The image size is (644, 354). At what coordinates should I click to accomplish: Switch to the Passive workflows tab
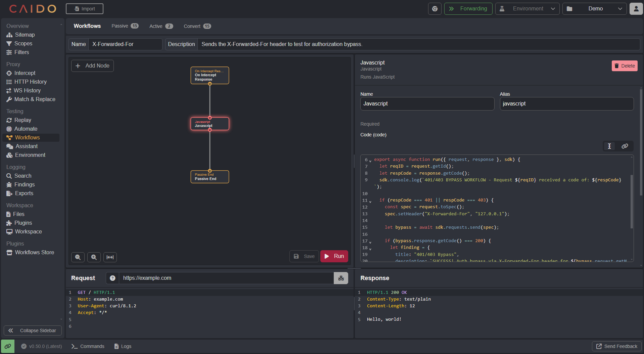[120, 26]
